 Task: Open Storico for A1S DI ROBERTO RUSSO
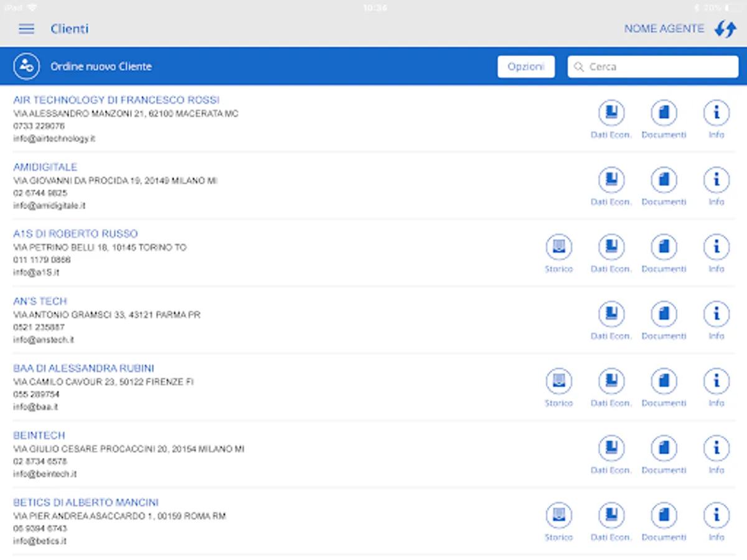tap(559, 254)
